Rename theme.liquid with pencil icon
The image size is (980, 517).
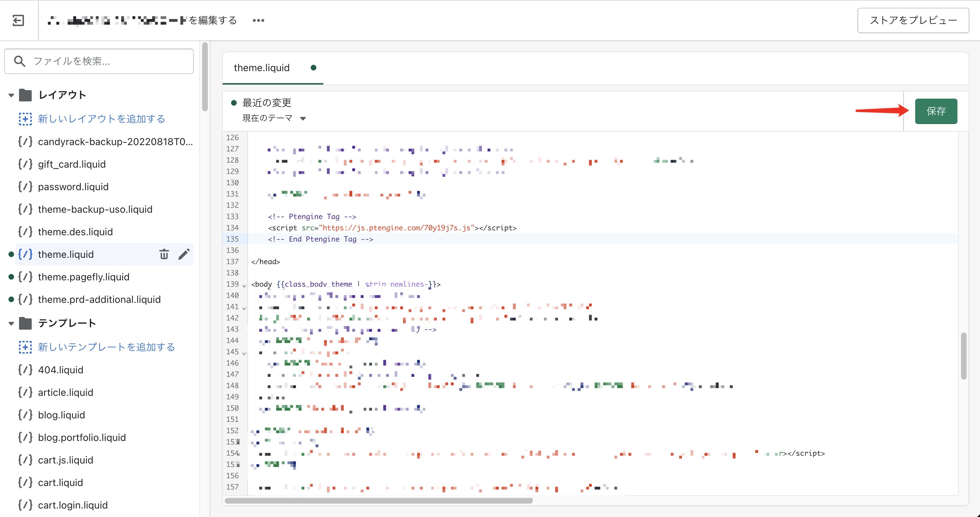coord(184,254)
